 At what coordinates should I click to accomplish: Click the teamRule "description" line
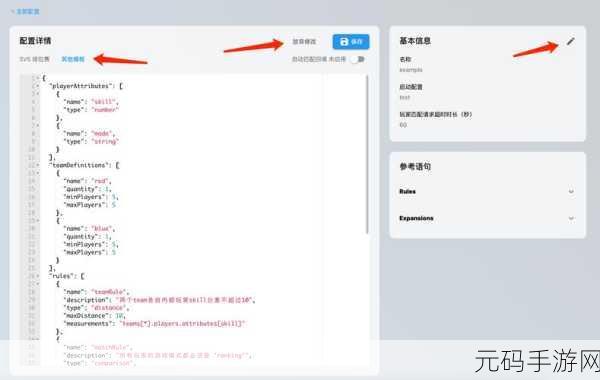click(x=159, y=300)
